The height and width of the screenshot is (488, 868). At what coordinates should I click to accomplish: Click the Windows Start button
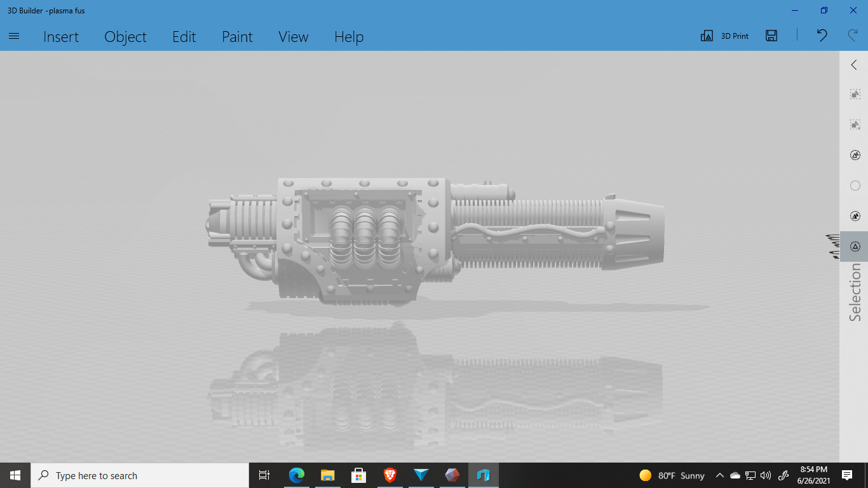[15, 475]
